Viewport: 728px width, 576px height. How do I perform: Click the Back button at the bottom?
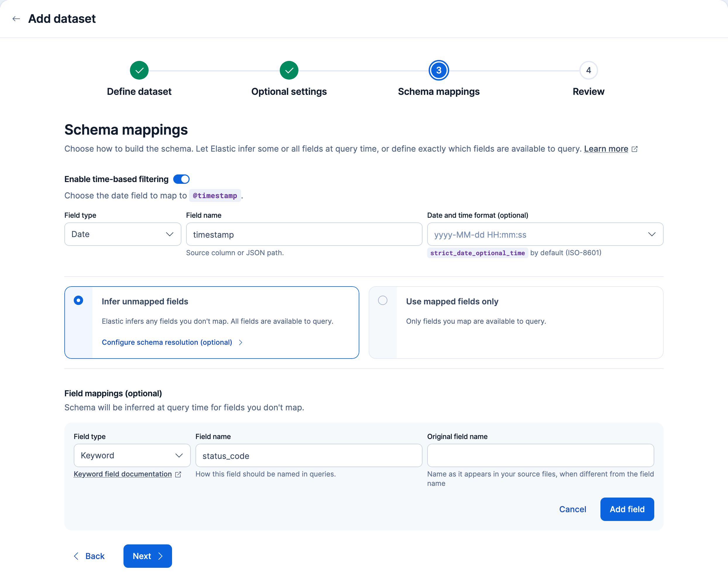coord(89,556)
